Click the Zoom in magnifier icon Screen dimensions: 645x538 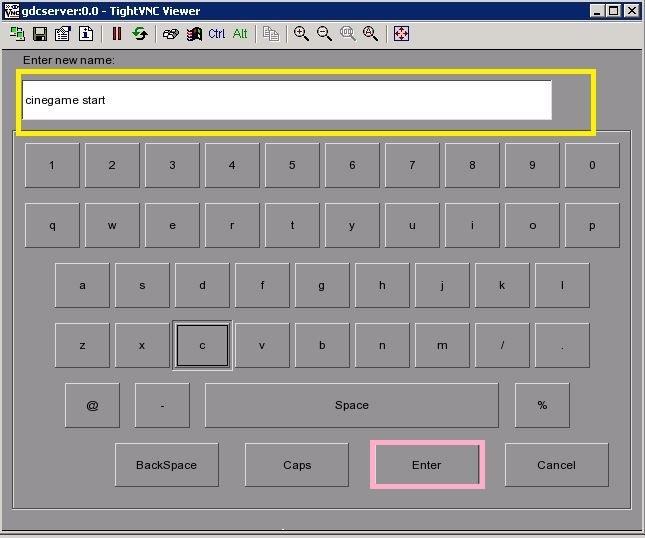pyautogui.click(x=301, y=34)
